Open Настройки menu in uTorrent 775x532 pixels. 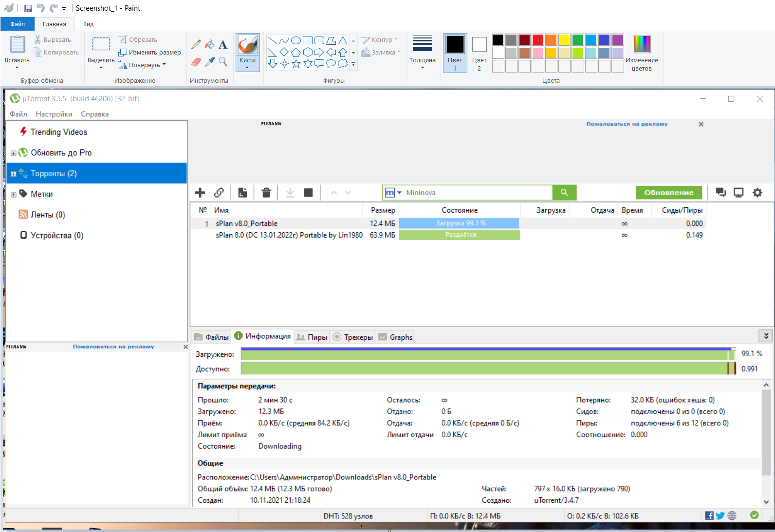(x=54, y=114)
